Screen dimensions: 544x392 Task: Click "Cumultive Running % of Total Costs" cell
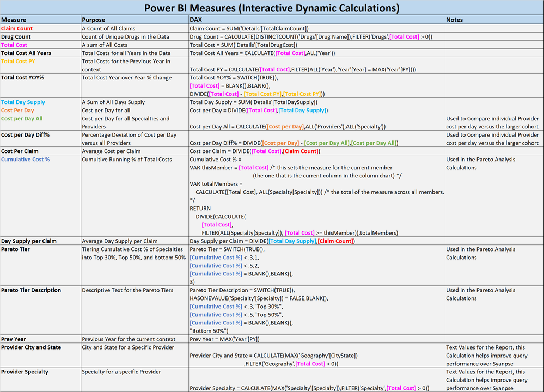(x=135, y=196)
